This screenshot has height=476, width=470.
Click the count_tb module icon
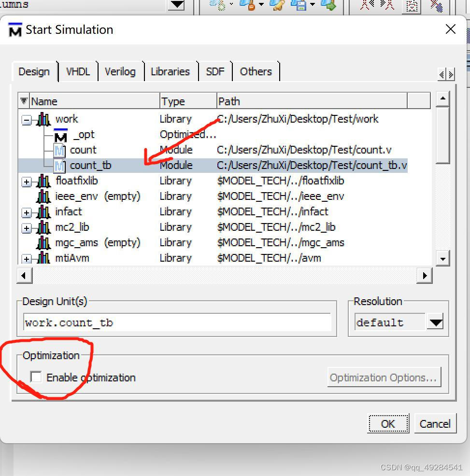59,166
